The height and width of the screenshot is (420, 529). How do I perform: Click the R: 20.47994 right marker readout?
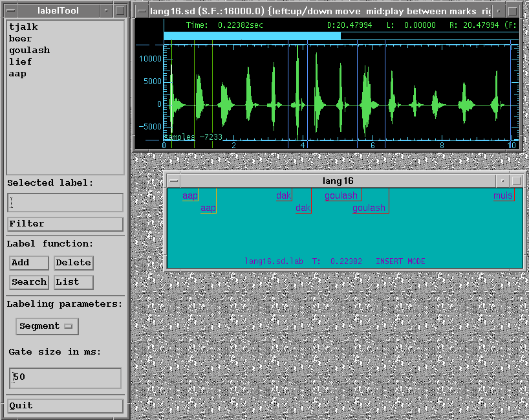click(474, 25)
